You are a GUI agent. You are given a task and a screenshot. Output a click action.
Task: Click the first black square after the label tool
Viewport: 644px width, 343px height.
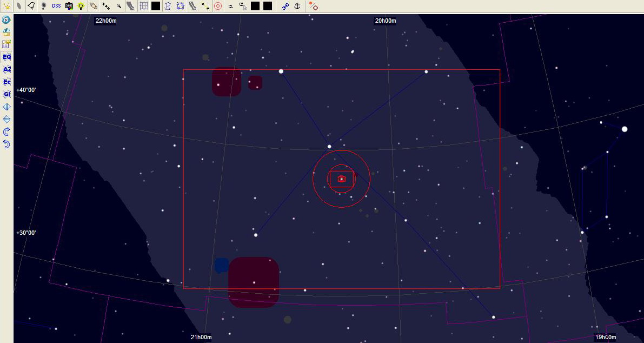coord(255,6)
